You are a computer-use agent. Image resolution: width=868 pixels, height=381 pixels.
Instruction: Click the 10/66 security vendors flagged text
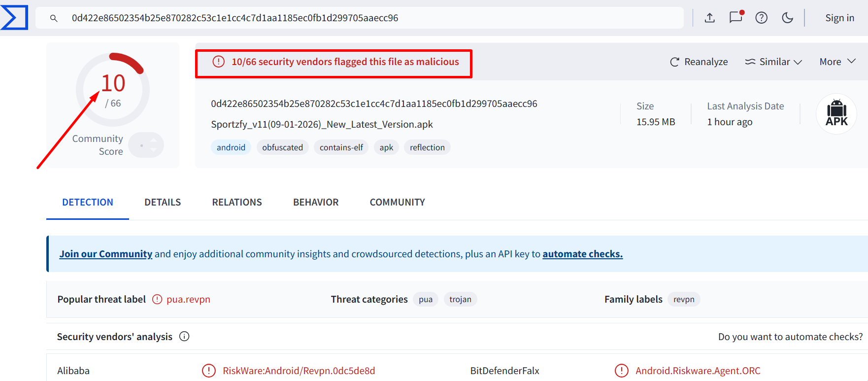point(345,62)
